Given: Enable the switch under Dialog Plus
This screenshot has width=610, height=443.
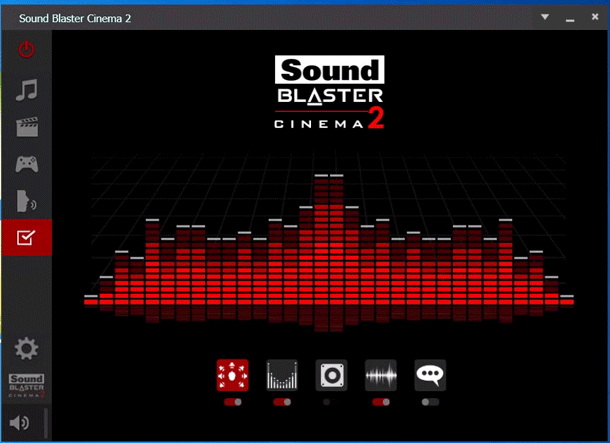Looking at the screenshot, I should pyautogui.click(x=430, y=401).
